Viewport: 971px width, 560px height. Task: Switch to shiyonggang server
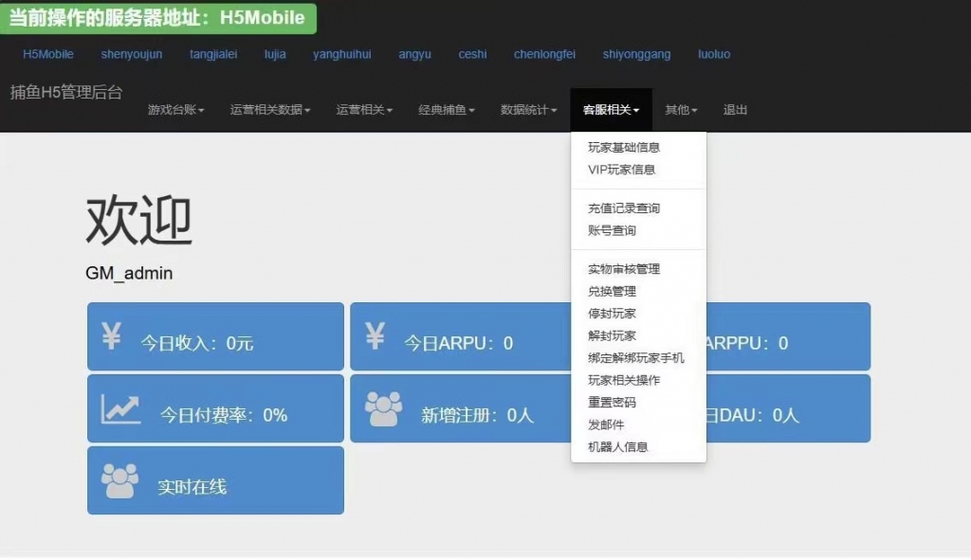click(x=636, y=54)
